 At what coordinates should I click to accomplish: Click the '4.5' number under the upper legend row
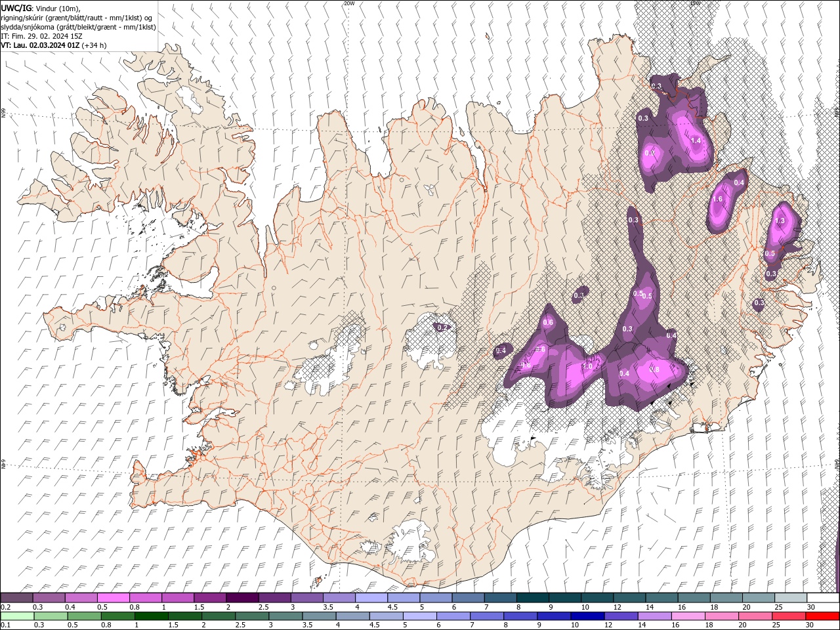392,607
